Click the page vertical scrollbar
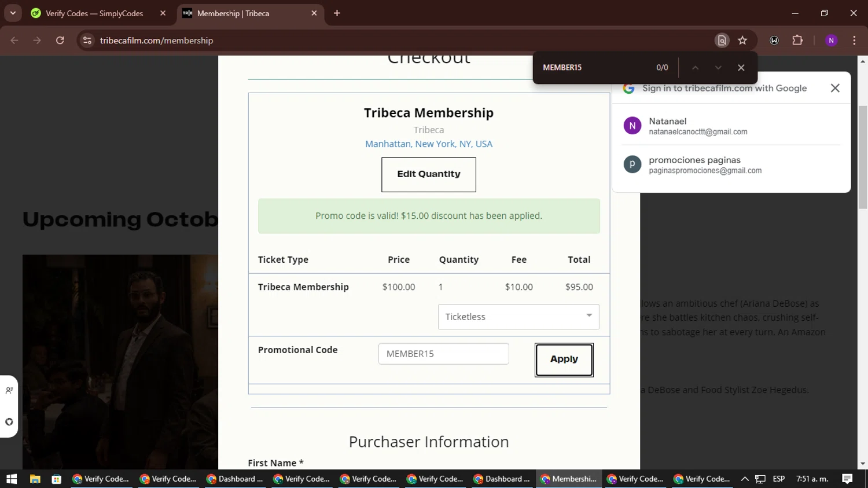The image size is (868, 488). coord(863,157)
